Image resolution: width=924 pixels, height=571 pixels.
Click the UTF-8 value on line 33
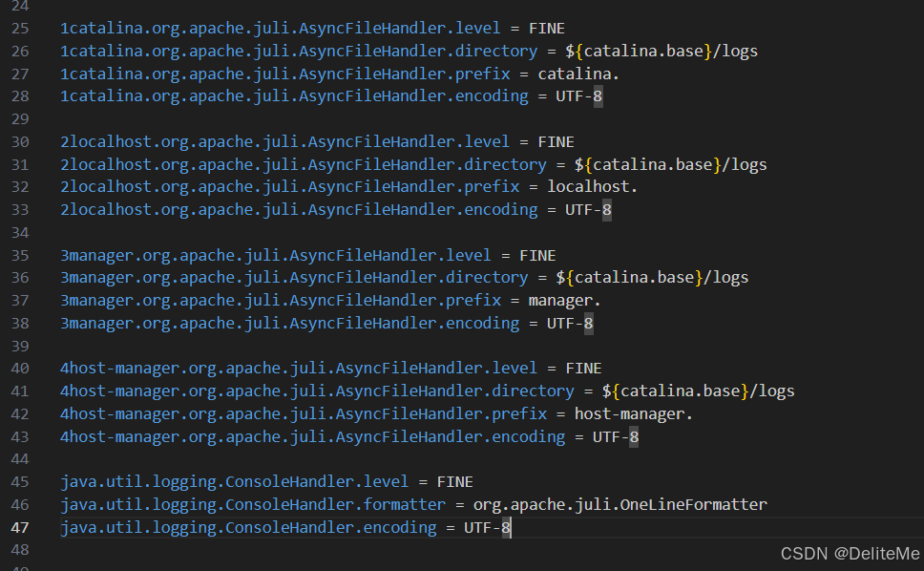588,210
